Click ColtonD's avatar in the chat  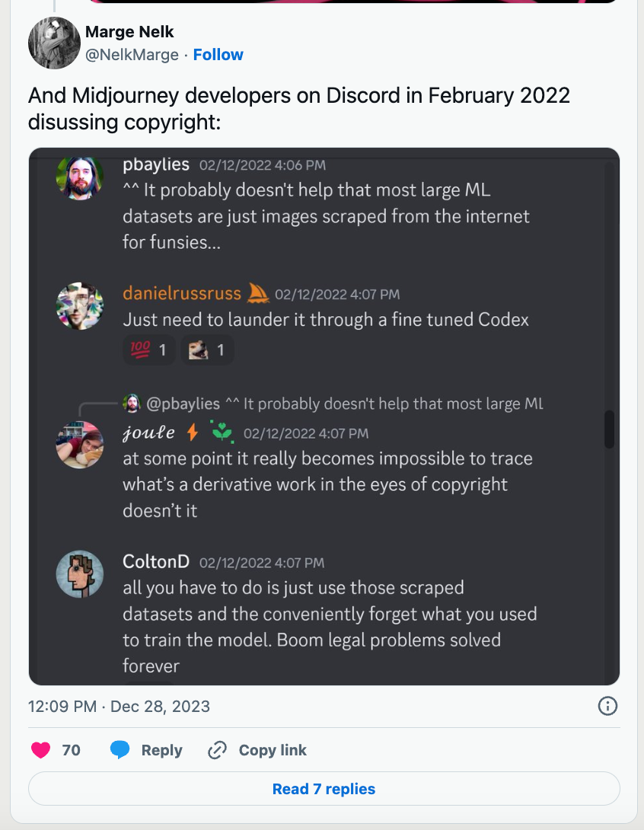coord(80,574)
